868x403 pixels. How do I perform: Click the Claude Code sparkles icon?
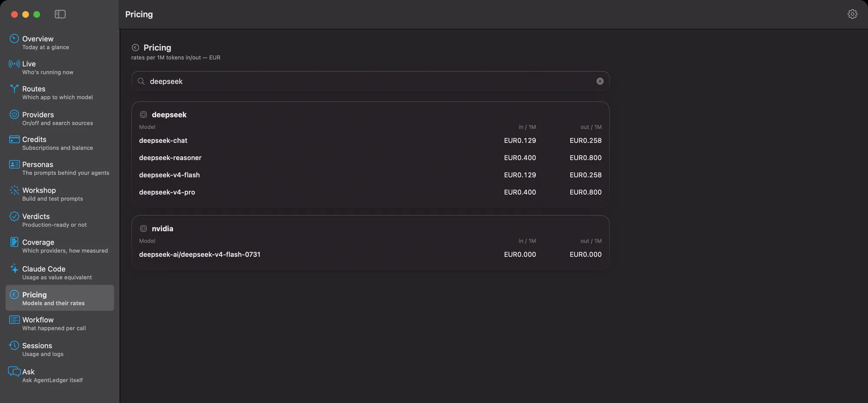pyautogui.click(x=14, y=268)
